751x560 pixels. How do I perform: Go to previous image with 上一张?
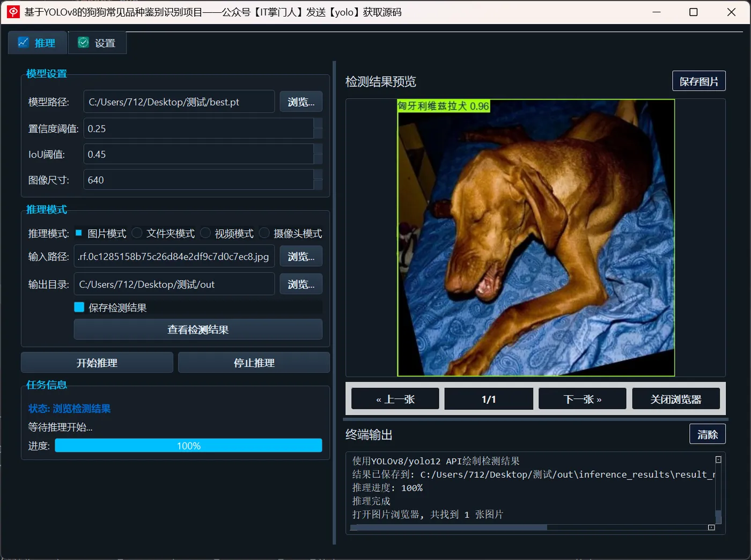[395, 399]
